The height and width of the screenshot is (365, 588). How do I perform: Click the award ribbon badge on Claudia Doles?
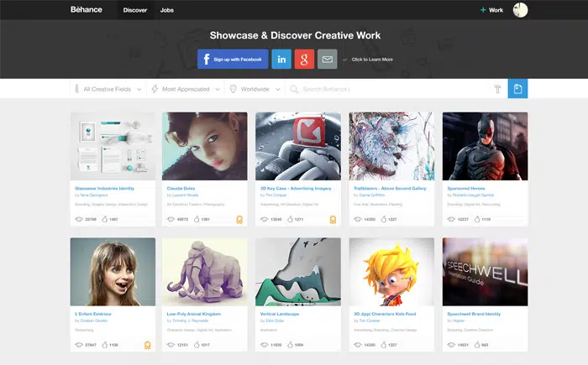(239, 220)
